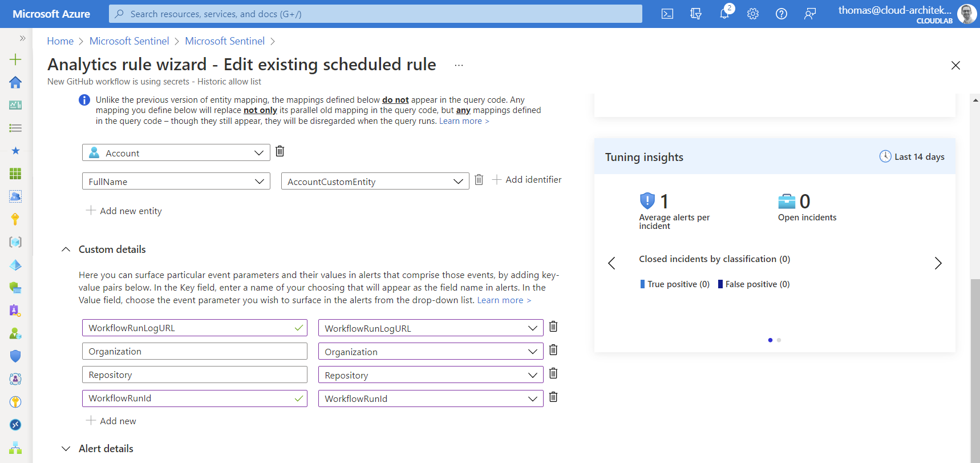Viewport: 980px width, 463px height.
Task: Show next tuning insights slide
Action: coord(938,263)
